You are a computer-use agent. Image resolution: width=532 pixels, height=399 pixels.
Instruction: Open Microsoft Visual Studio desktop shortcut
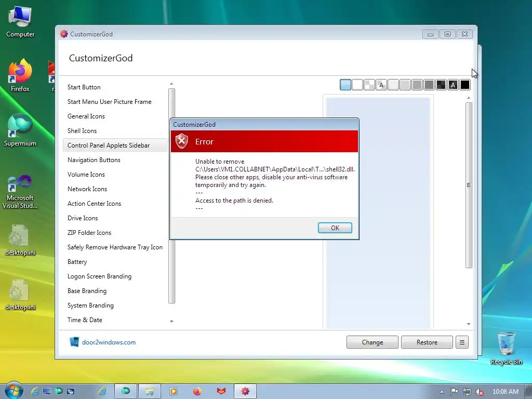tap(20, 192)
